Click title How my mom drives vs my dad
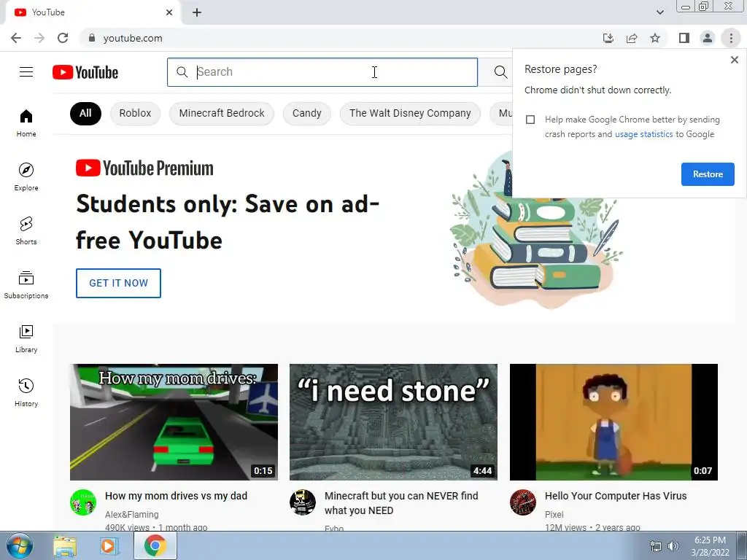Image resolution: width=747 pixels, height=560 pixels. point(177,496)
